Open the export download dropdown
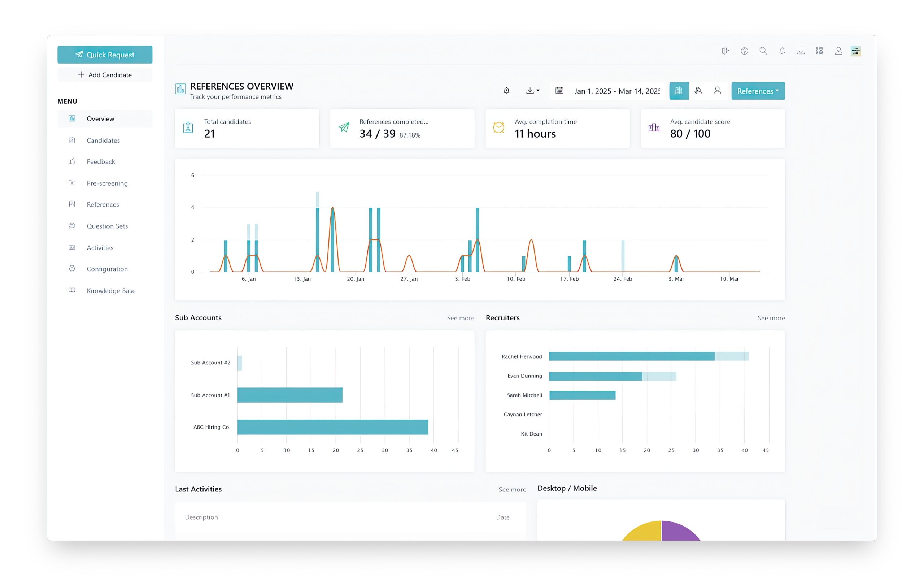The image size is (924, 576). pos(533,91)
